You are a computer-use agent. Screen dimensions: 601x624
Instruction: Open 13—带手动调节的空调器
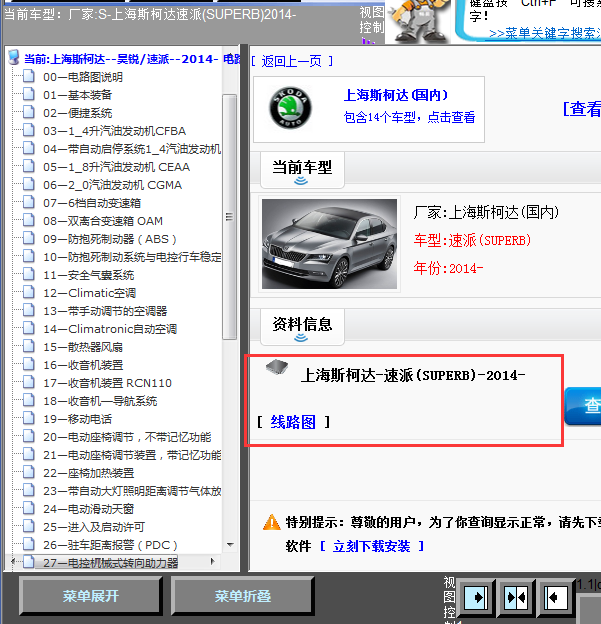pos(105,311)
